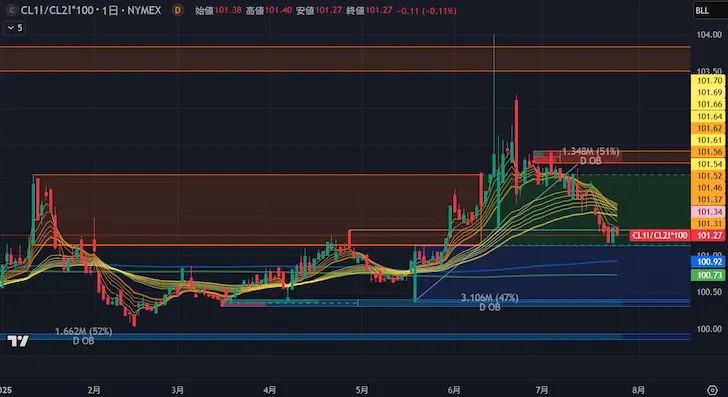Click the orange 101.62 price label

point(708,128)
